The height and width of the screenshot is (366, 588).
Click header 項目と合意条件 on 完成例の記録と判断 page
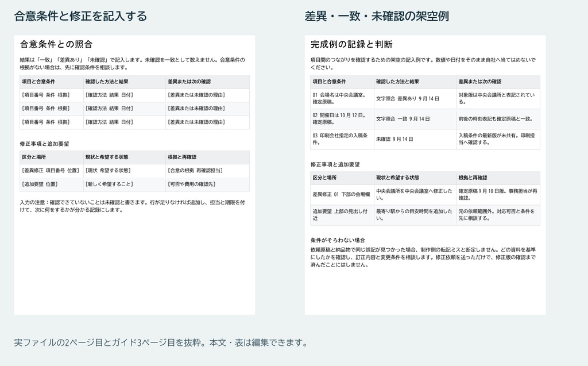tap(342, 82)
